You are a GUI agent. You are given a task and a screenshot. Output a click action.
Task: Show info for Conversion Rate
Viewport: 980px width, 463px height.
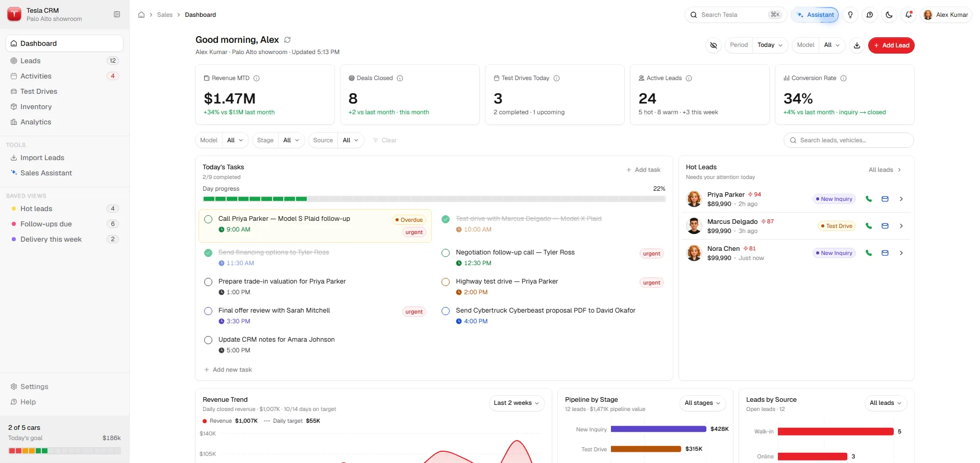[844, 78]
